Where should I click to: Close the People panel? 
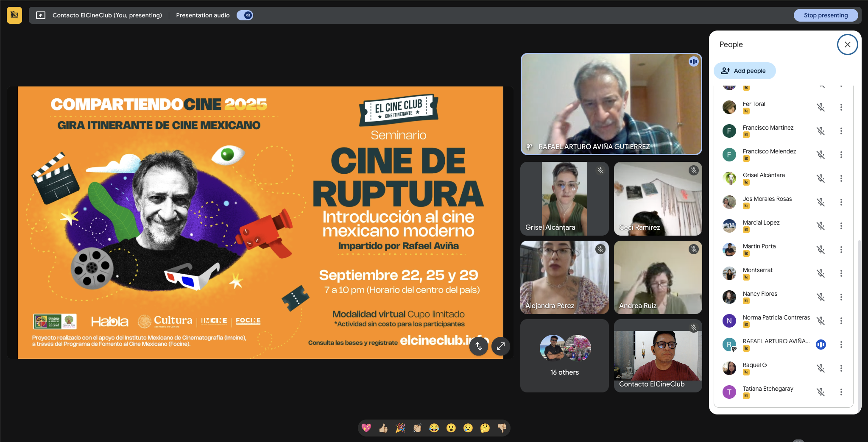click(x=847, y=44)
